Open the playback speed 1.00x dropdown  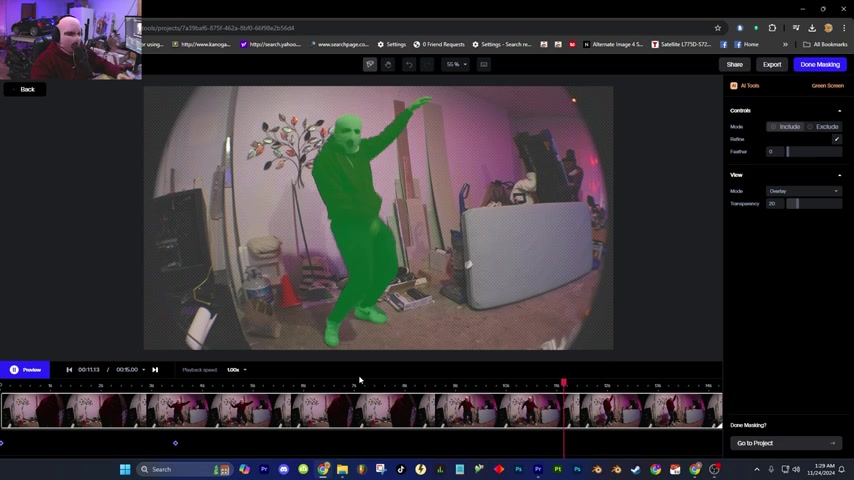[236, 369]
